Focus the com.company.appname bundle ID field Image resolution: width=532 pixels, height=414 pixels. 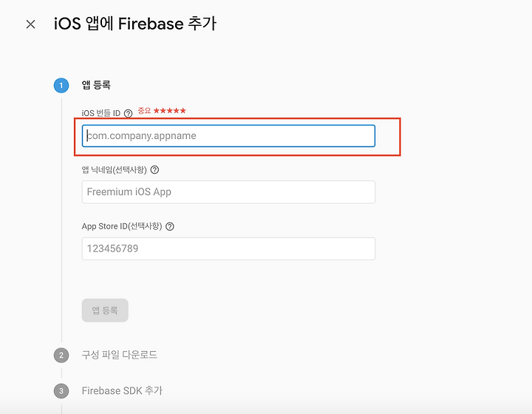(x=228, y=136)
